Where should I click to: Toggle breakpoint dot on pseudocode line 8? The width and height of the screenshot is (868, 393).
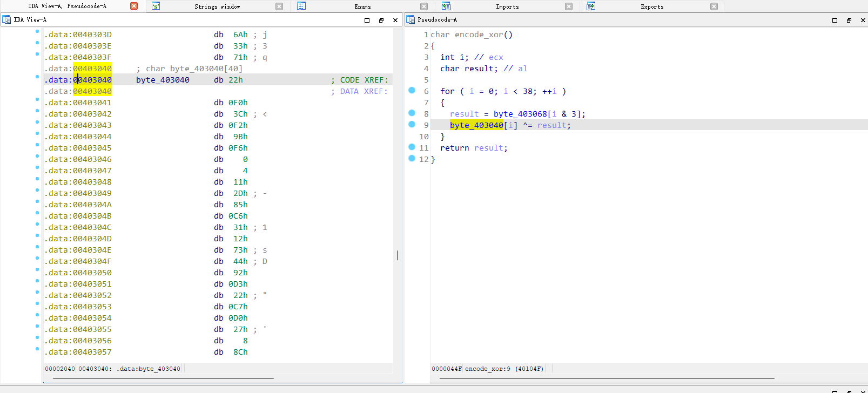click(412, 113)
